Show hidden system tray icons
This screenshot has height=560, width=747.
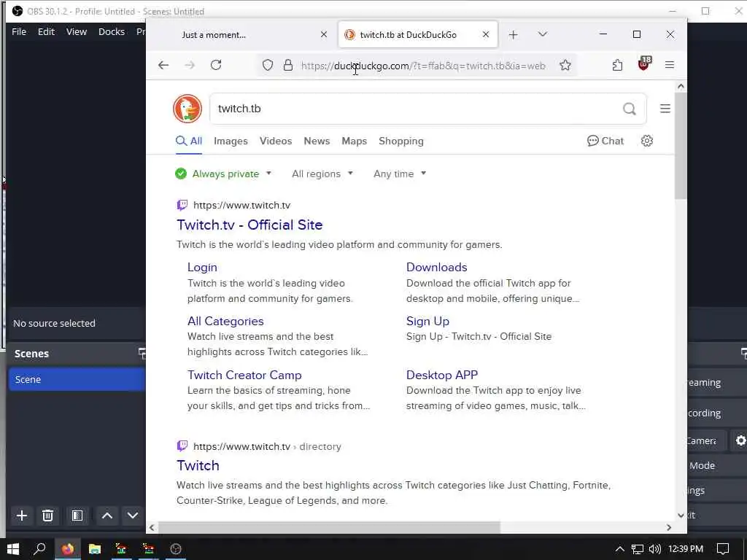click(x=619, y=549)
